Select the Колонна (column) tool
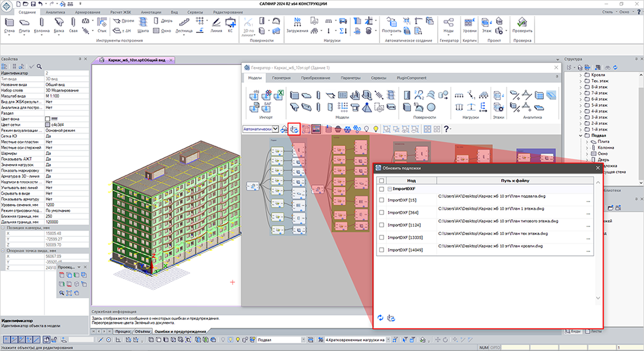 [42, 25]
